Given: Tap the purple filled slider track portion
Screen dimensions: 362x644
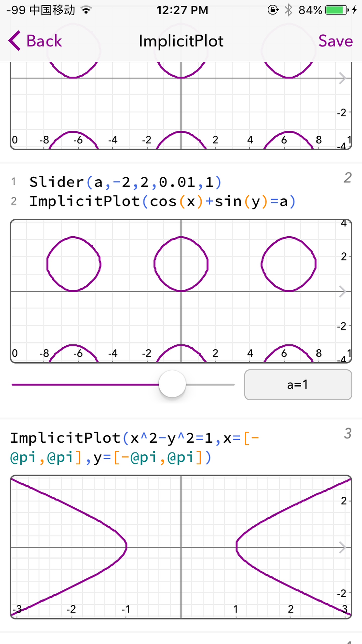Looking at the screenshot, I should pyautogui.click(x=85, y=384).
